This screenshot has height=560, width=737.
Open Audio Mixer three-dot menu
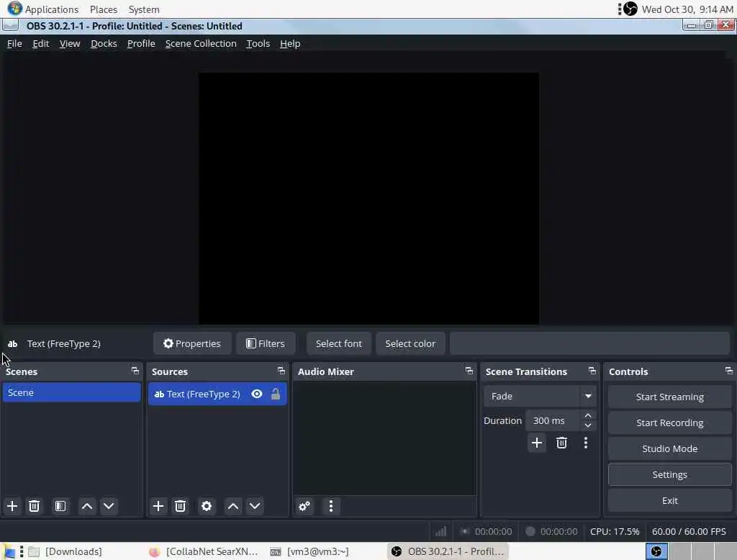click(331, 506)
